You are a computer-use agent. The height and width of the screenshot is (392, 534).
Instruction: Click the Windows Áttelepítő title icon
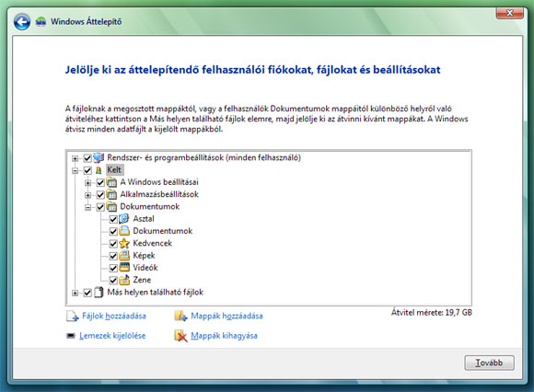point(41,21)
